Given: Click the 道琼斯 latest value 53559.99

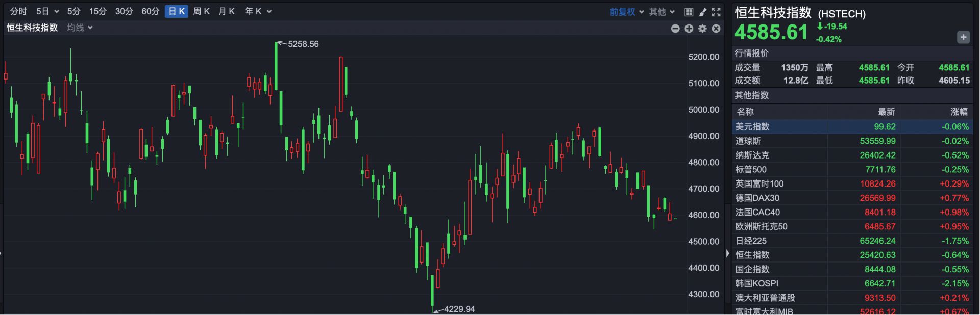Looking at the screenshot, I should (877, 141).
